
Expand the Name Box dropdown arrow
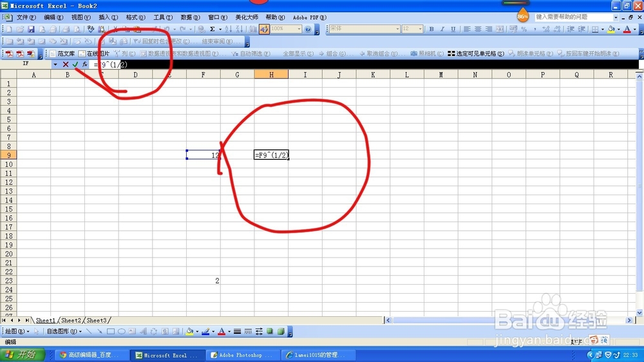pyautogui.click(x=55, y=64)
